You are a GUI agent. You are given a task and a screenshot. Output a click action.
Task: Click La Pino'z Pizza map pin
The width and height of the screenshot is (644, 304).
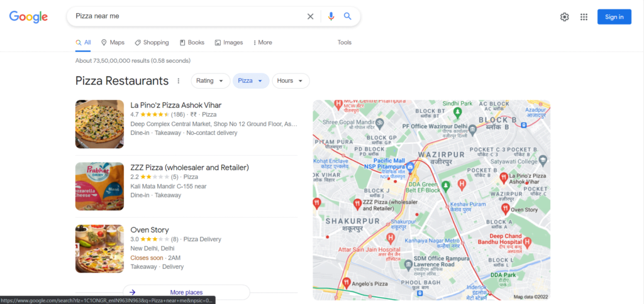[504, 177]
